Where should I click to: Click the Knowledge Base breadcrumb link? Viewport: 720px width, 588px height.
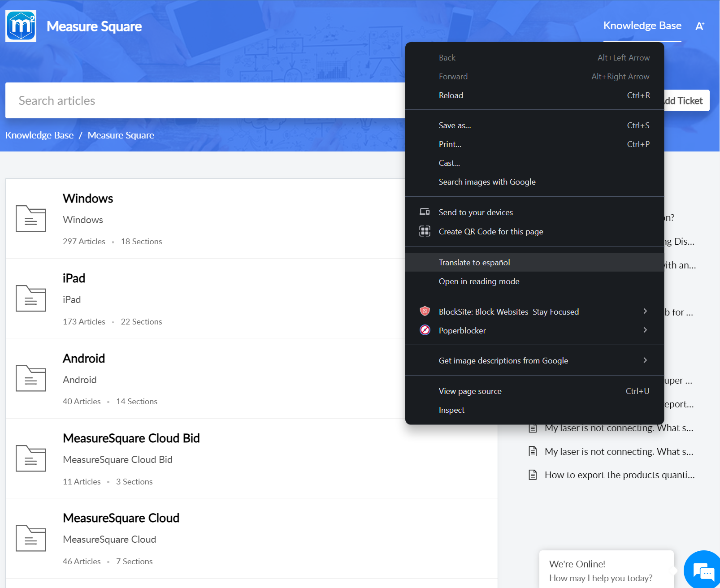39,135
